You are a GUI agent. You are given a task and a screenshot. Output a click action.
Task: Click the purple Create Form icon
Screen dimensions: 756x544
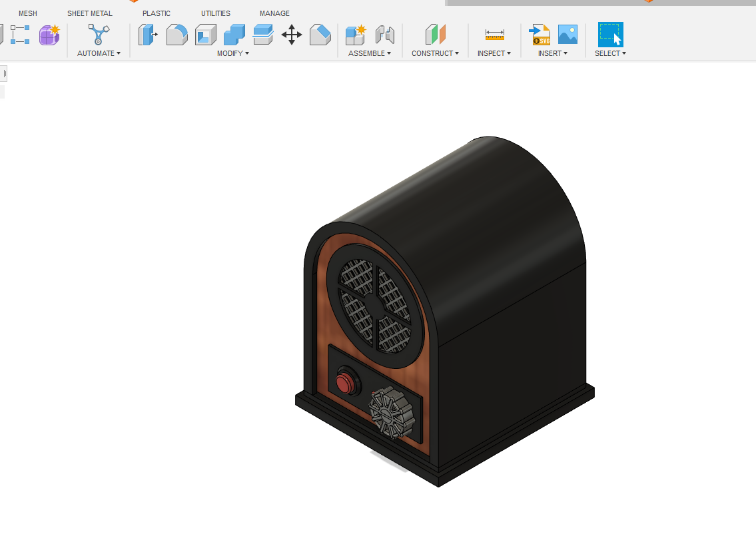pyautogui.click(x=49, y=35)
